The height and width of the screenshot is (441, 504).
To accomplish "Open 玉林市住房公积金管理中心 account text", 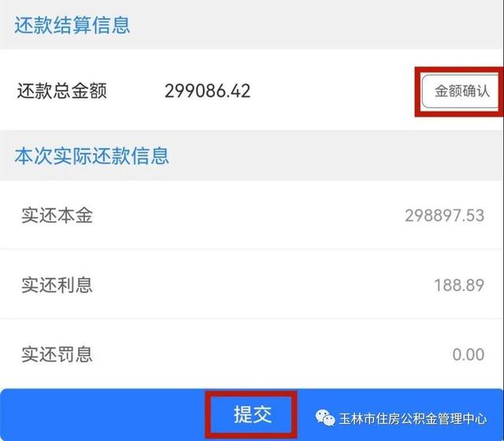I will (413, 418).
